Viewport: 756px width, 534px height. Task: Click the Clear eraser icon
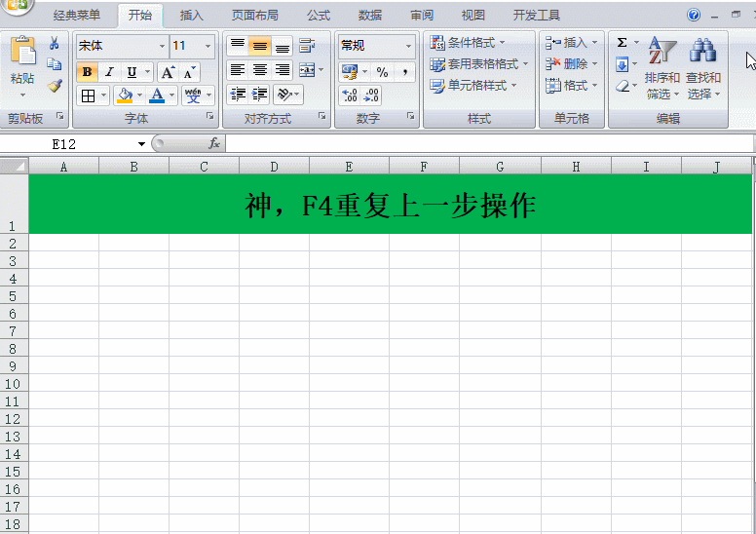pos(623,86)
